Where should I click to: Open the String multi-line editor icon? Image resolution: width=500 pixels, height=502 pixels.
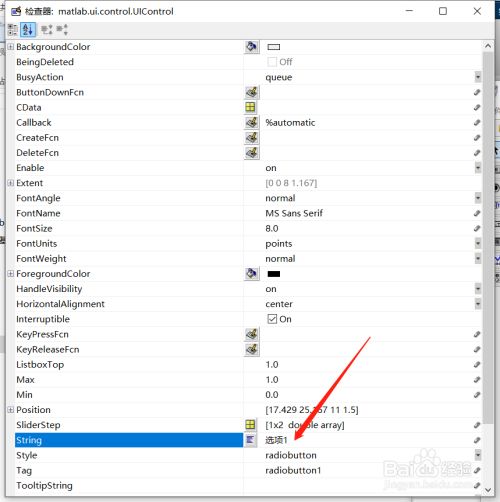pyautogui.click(x=250, y=440)
